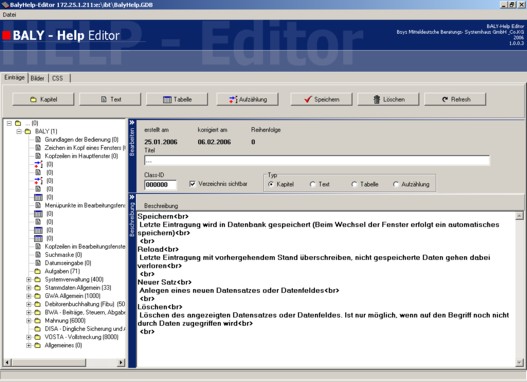Expand the Stammdaten Allgemein (33) node

click(29, 288)
